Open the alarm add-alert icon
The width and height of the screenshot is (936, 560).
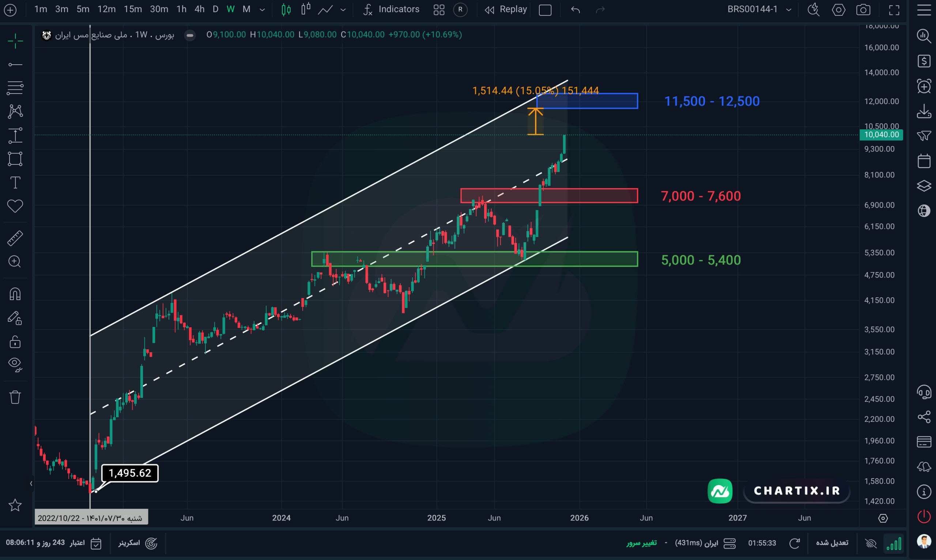point(924,87)
